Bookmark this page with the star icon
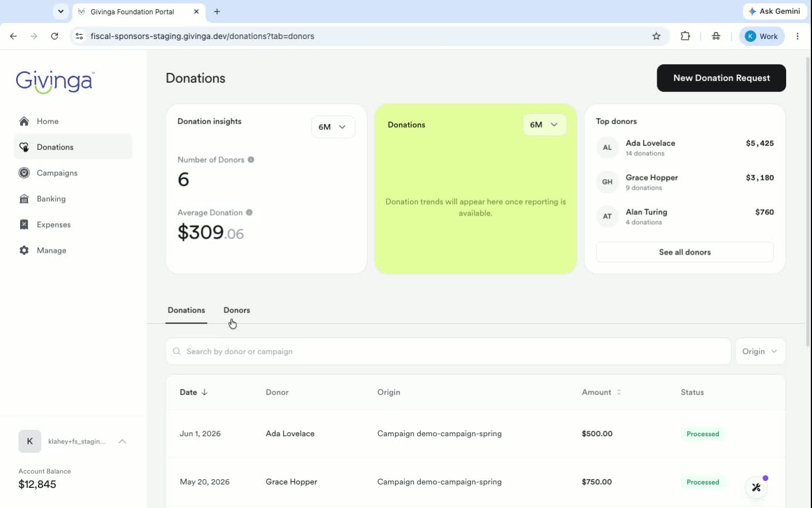 (656, 36)
